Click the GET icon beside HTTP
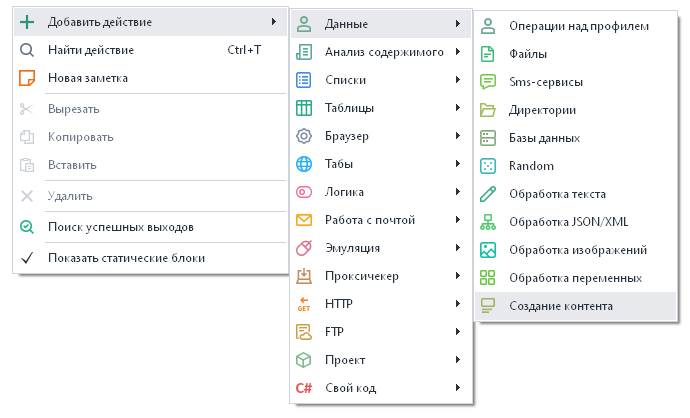 (304, 304)
